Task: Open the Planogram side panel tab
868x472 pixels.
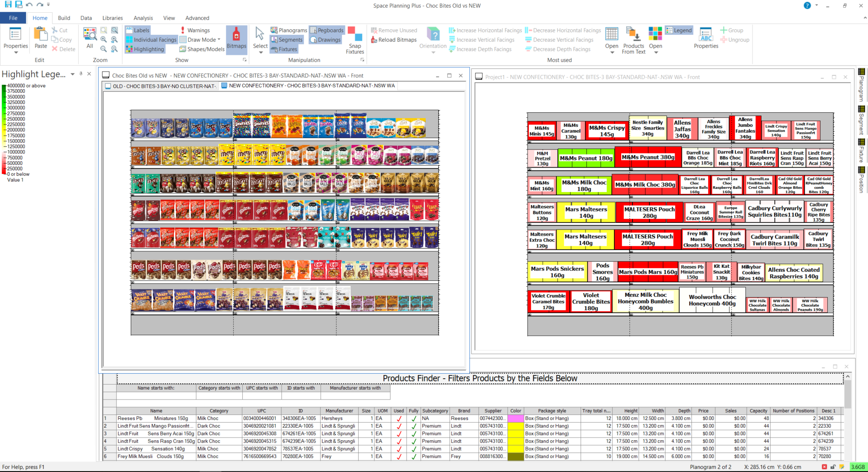Action: click(x=861, y=85)
